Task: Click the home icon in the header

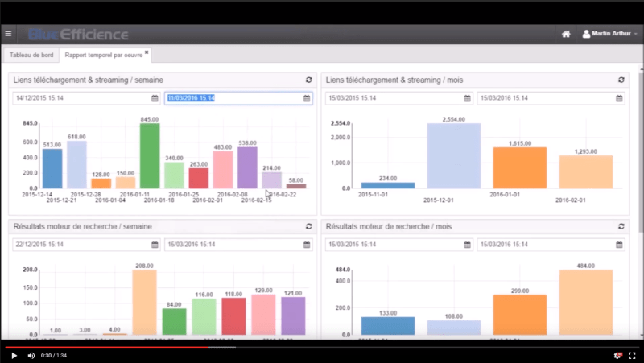Action: [566, 34]
